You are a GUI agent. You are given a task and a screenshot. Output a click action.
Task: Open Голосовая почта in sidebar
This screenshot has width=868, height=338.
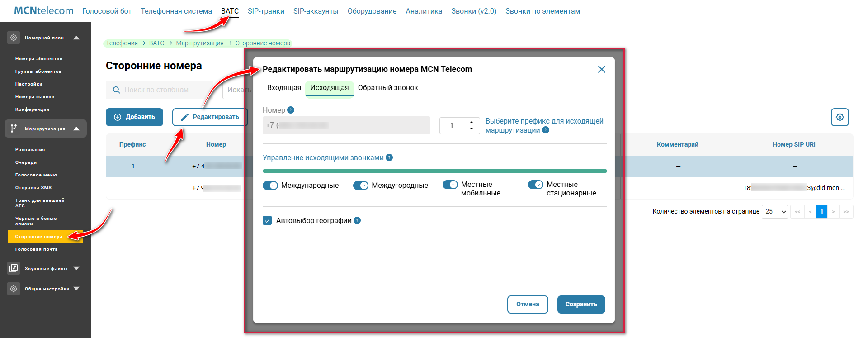point(36,249)
